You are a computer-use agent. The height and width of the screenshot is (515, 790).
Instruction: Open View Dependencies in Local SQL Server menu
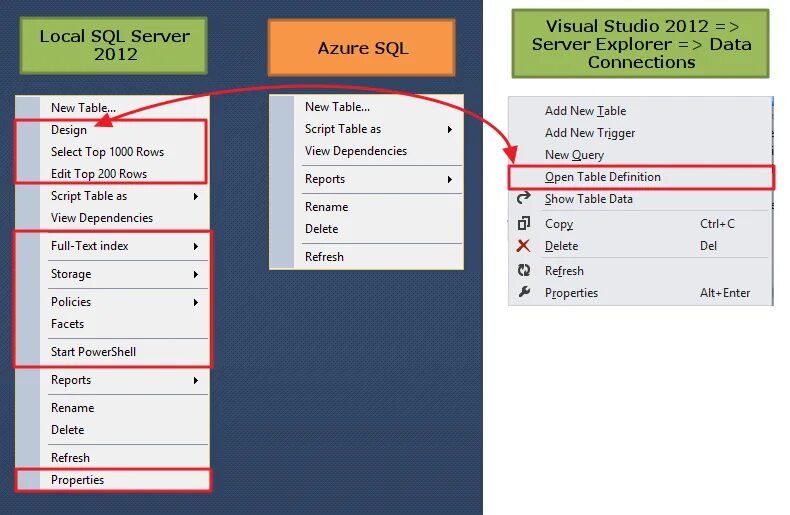[x=102, y=218]
